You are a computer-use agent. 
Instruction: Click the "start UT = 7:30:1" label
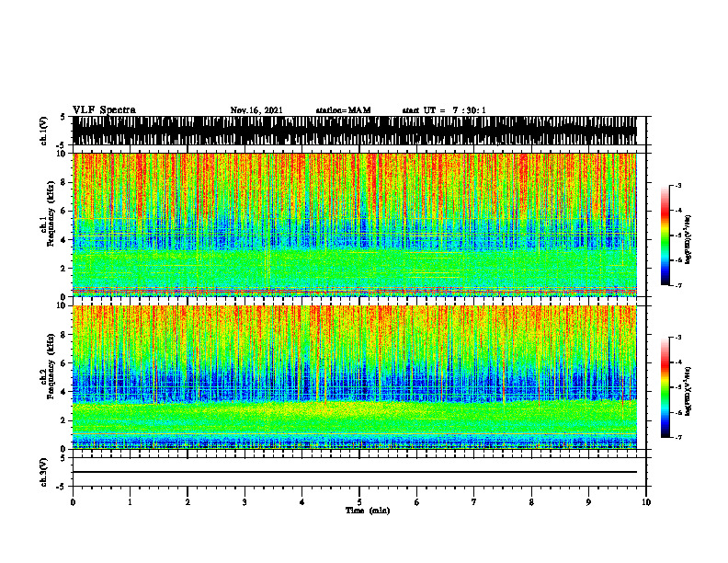tap(444, 110)
